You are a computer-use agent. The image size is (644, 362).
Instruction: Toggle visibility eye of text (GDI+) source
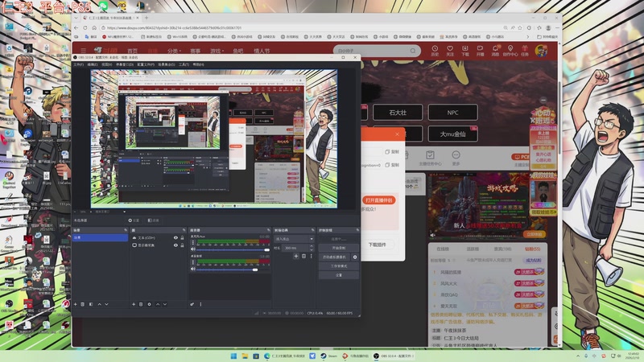[x=175, y=237]
